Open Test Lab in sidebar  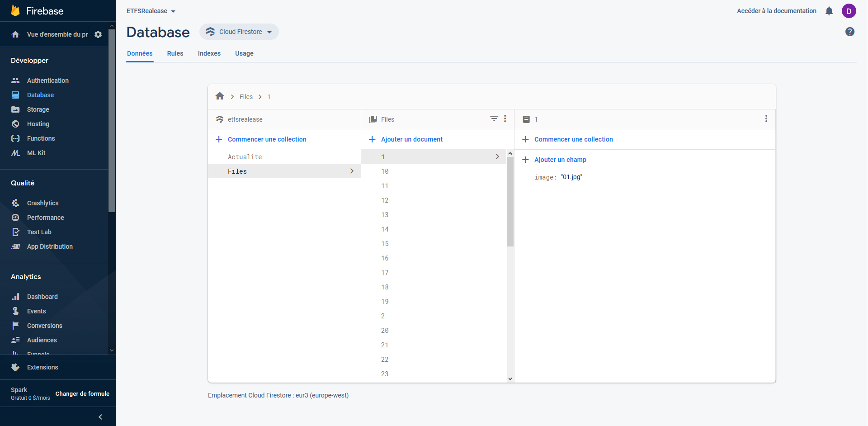(x=39, y=232)
